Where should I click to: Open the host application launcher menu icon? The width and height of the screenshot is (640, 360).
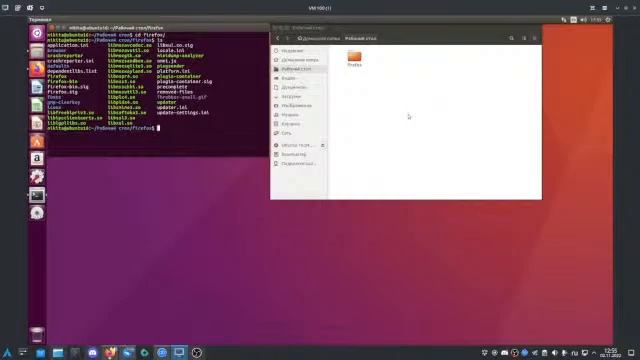pos(7,353)
